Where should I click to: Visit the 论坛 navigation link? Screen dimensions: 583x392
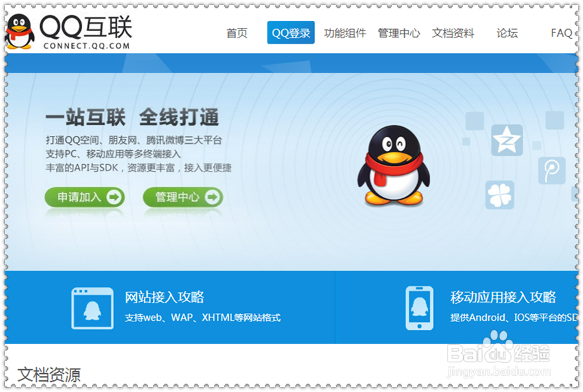click(x=507, y=33)
